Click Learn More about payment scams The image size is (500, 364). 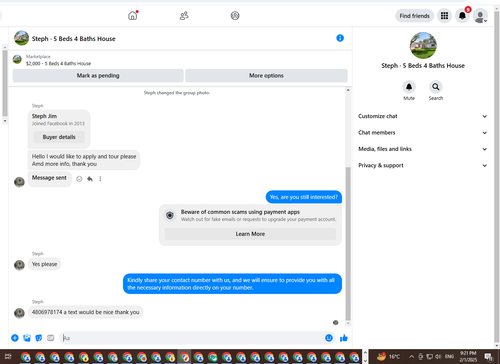(x=250, y=234)
